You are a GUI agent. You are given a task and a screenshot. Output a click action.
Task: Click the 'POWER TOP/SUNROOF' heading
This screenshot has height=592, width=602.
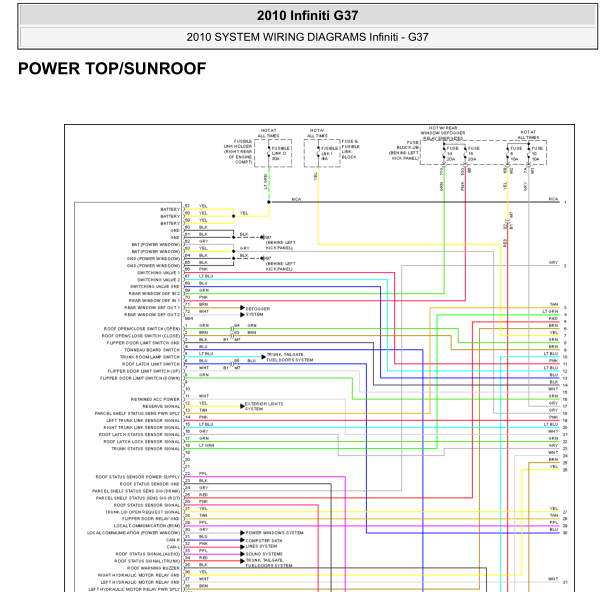pos(112,69)
